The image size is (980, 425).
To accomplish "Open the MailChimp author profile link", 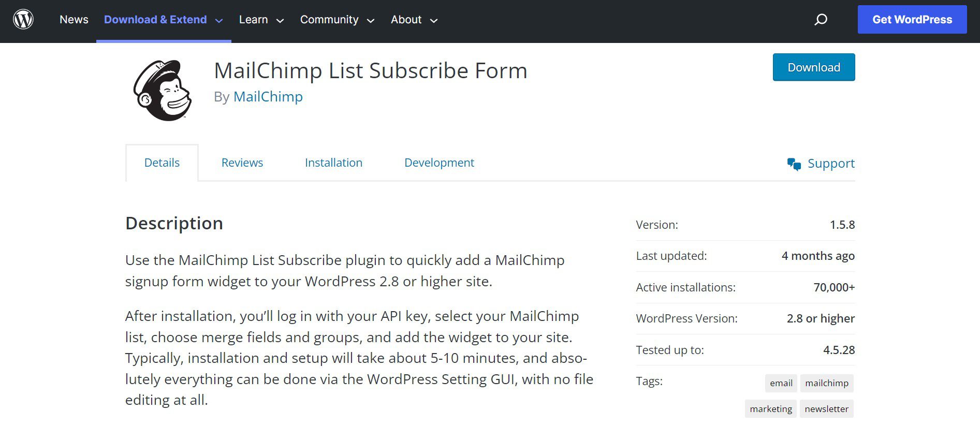I will [268, 96].
